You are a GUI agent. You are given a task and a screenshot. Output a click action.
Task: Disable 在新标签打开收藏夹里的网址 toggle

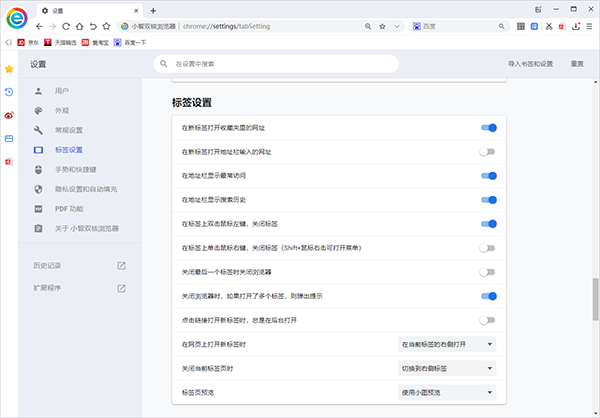coord(488,128)
